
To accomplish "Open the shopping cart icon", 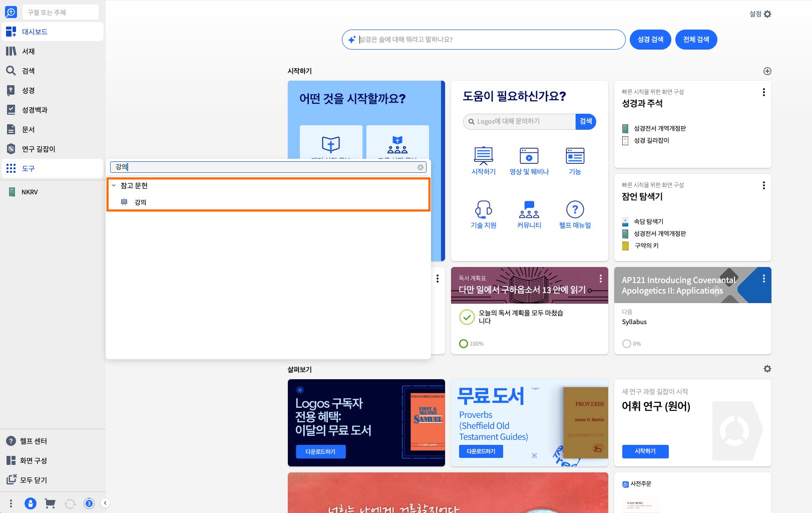I will (x=50, y=503).
